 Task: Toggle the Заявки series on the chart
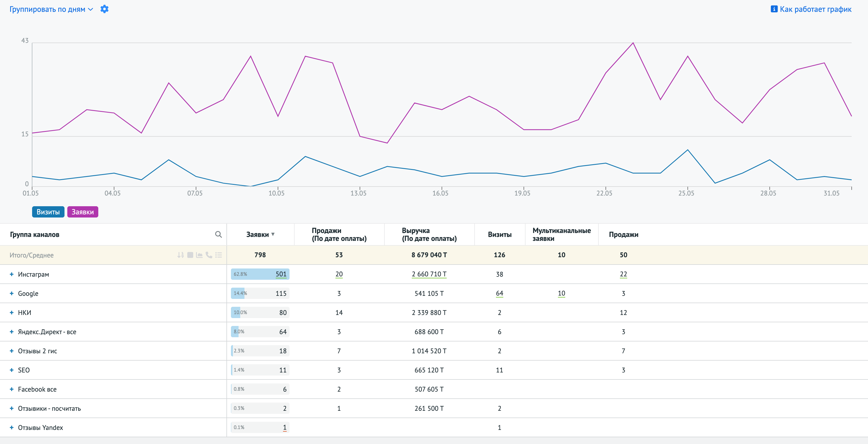83,212
